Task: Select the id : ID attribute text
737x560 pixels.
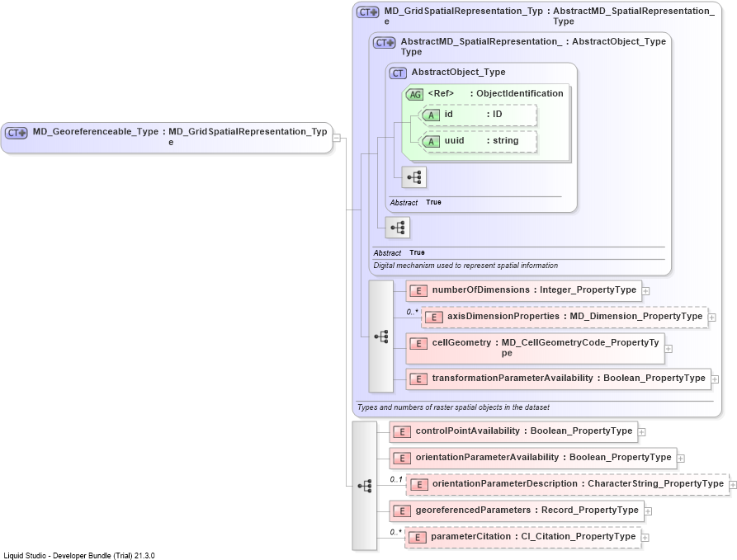Action: [474, 114]
